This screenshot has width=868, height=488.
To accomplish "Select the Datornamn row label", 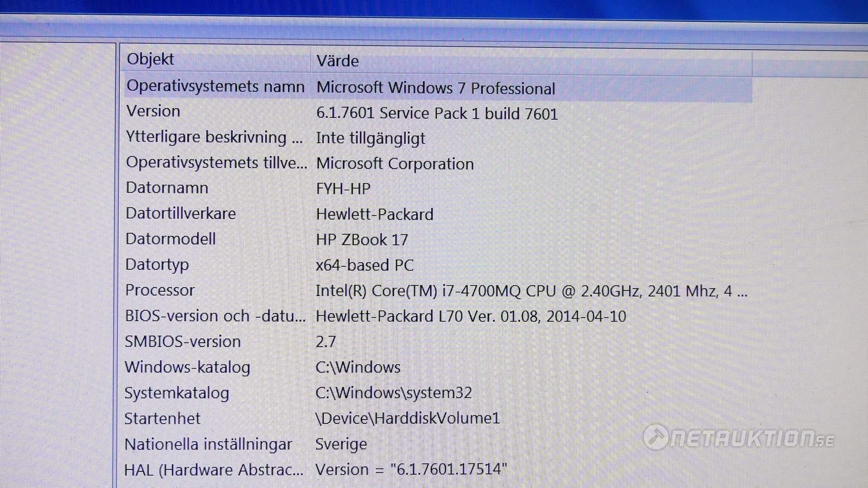I will pos(167,188).
